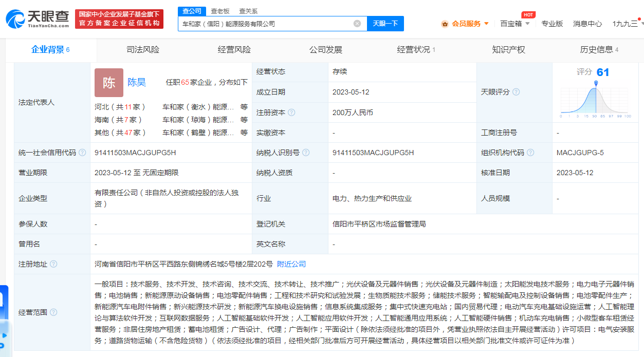
Task: Open the 会员服务 dropdown arrow
Action: pos(486,24)
